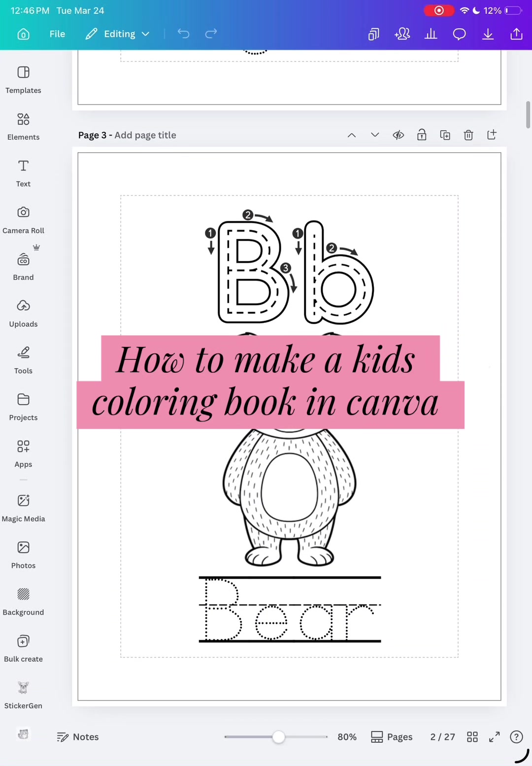Open the Uploads panel
Screen dimensions: 532x766
pyautogui.click(x=23, y=313)
